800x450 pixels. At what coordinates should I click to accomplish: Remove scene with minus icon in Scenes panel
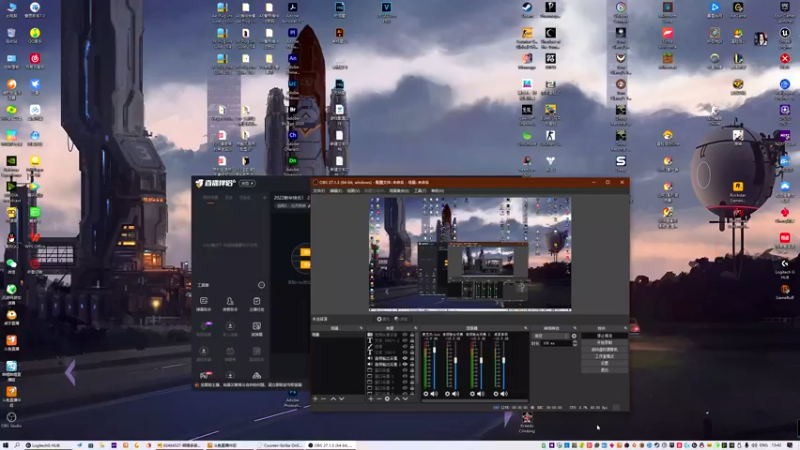[x=323, y=398]
